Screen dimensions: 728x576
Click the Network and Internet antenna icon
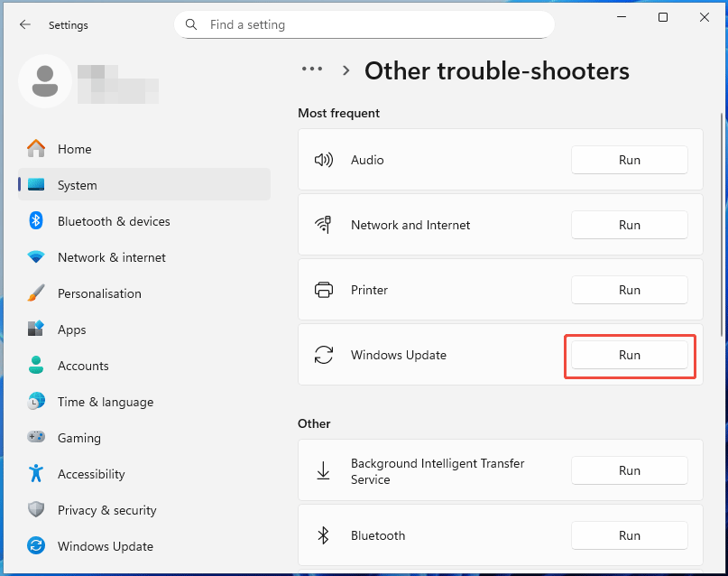coord(324,224)
